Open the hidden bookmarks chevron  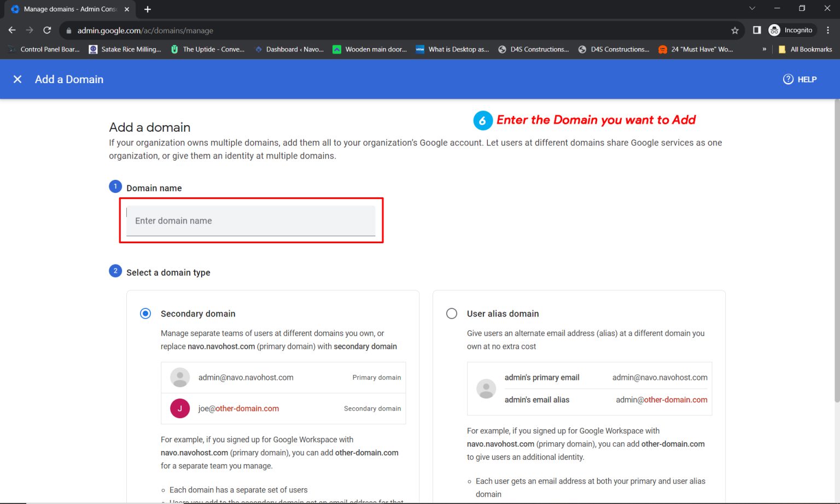click(764, 49)
